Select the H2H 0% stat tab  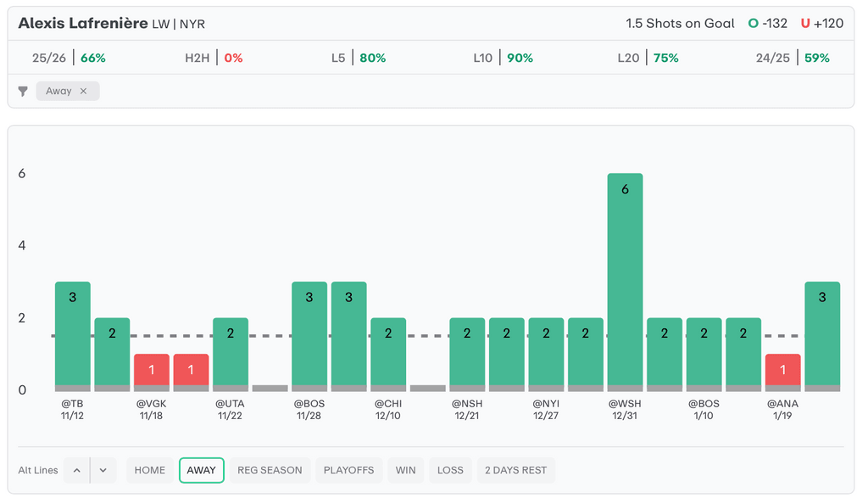214,58
